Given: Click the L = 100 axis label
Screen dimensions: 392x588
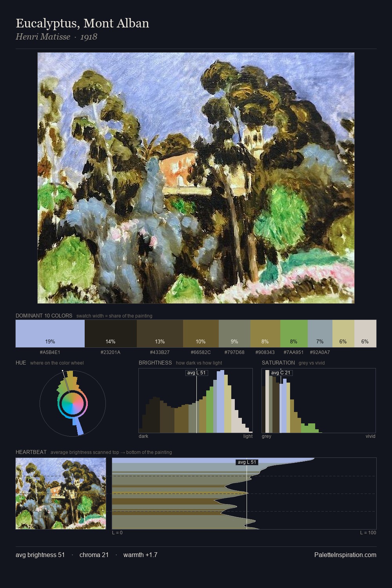Looking at the screenshot, I should point(368,533).
